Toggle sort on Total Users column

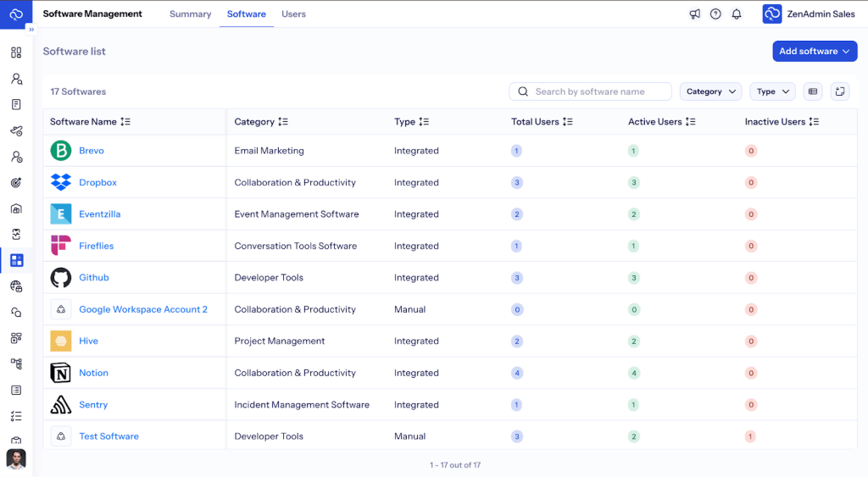coord(568,122)
